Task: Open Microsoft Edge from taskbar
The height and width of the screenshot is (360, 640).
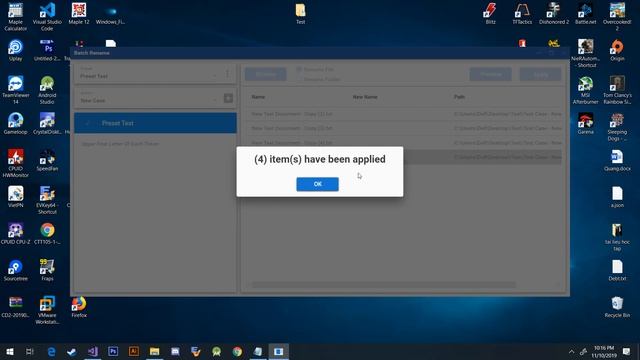Action: coord(51,351)
